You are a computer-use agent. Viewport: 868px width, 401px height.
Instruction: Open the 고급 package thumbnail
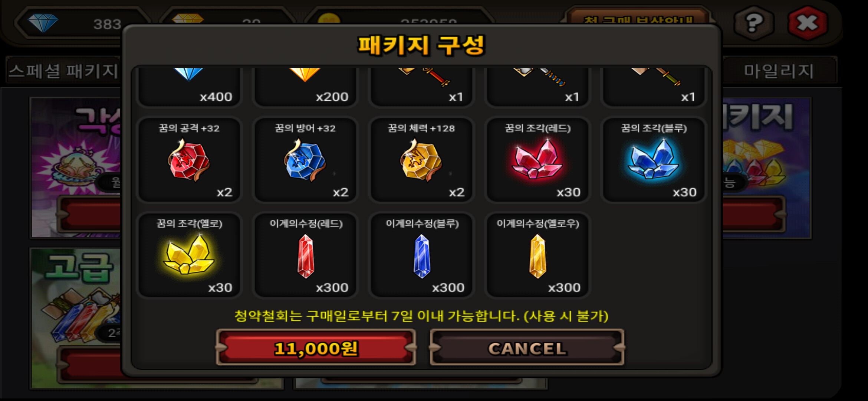pos(76,317)
